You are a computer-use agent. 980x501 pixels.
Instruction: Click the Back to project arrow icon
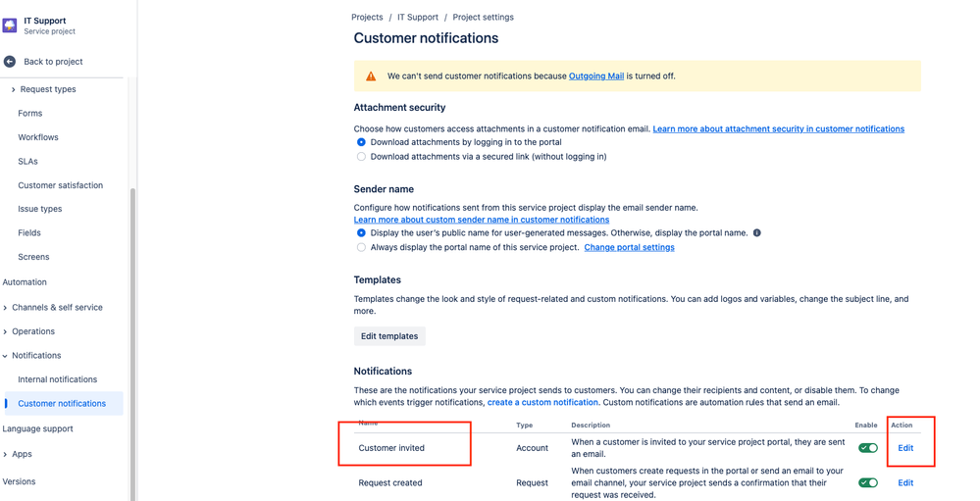click(10, 61)
